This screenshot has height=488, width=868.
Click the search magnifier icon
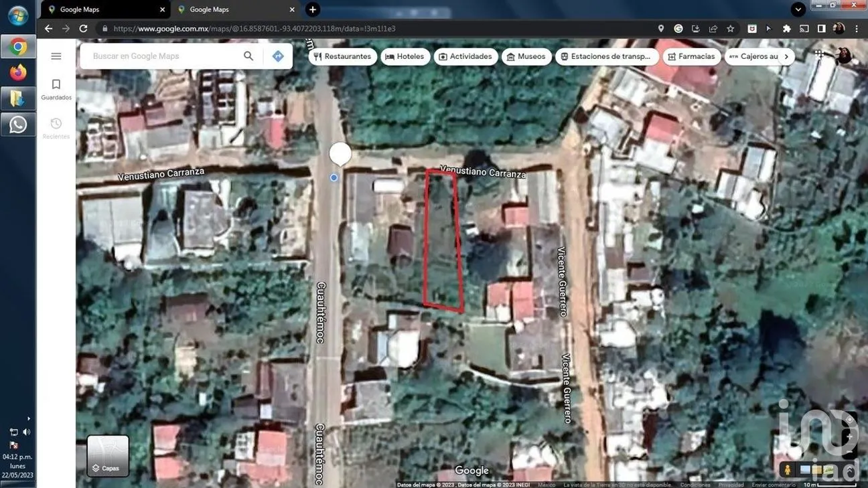248,56
